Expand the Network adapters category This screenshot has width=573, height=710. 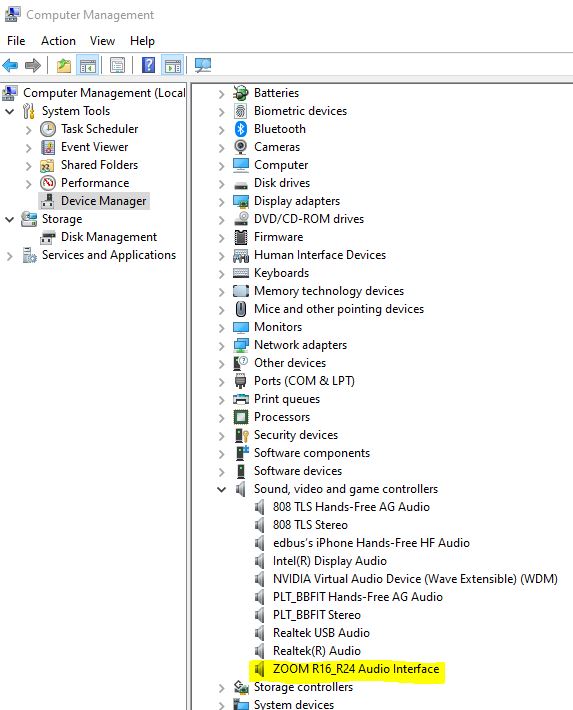[x=221, y=346]
